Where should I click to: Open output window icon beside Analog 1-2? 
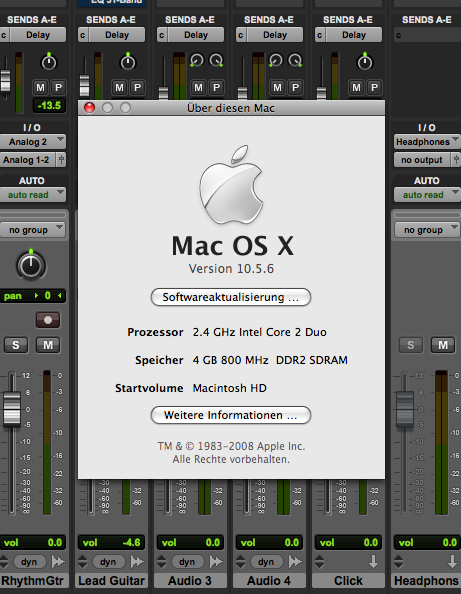[61, 160]
